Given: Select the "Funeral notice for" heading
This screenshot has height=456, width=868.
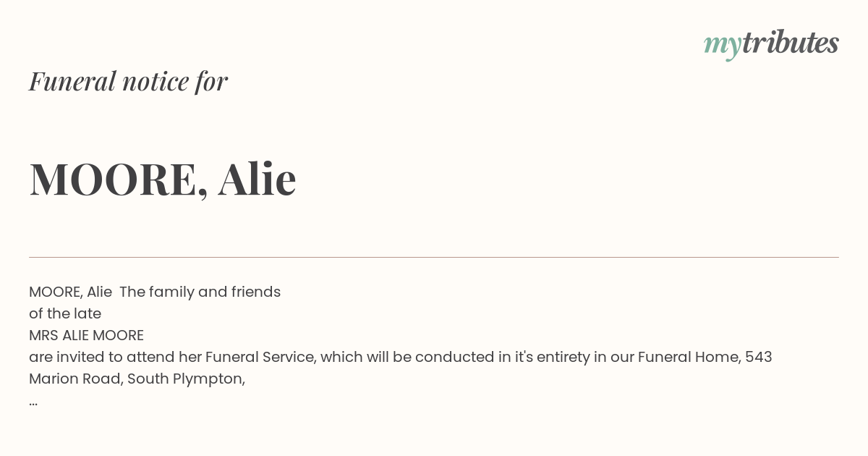Looking at the screenshot, I should pos(128,81).
